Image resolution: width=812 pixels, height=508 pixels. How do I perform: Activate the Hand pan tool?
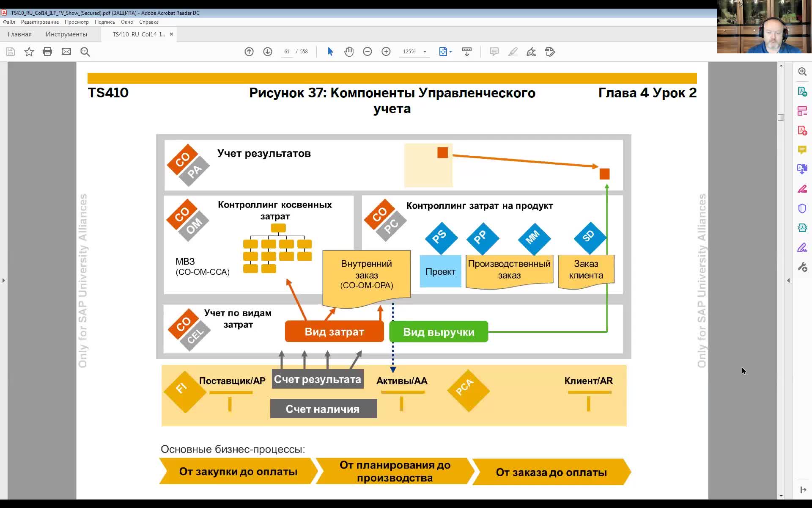349,52
